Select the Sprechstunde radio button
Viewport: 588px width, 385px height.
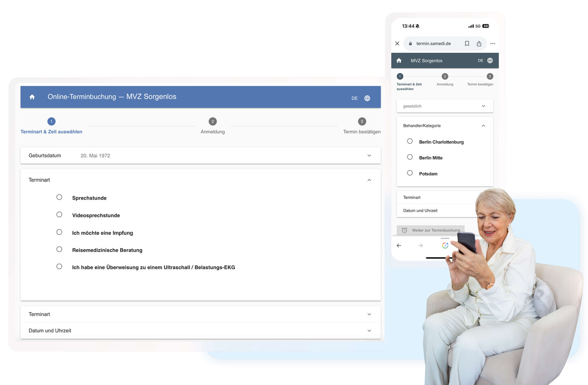[59, 197]
